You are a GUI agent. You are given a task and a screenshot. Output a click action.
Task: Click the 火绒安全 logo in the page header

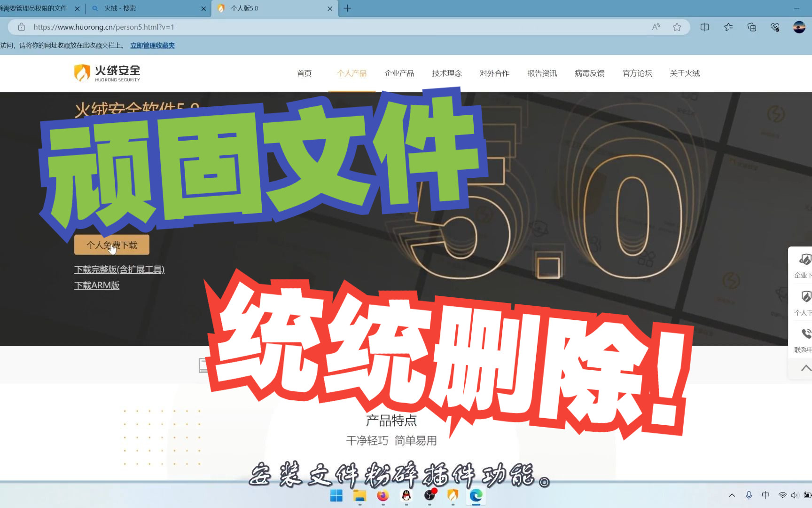pyautogui.click(x=107, y=73)
